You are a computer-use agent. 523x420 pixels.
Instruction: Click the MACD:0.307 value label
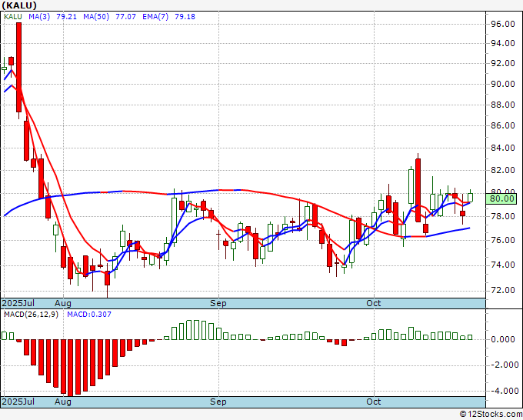(89, 315)
